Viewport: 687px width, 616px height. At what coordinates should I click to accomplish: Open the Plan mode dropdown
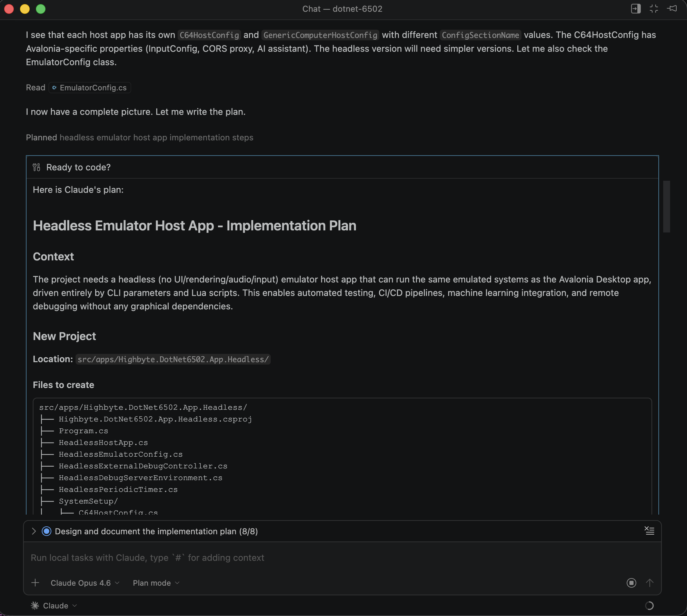pyautogui.click(x=156, y=583)
